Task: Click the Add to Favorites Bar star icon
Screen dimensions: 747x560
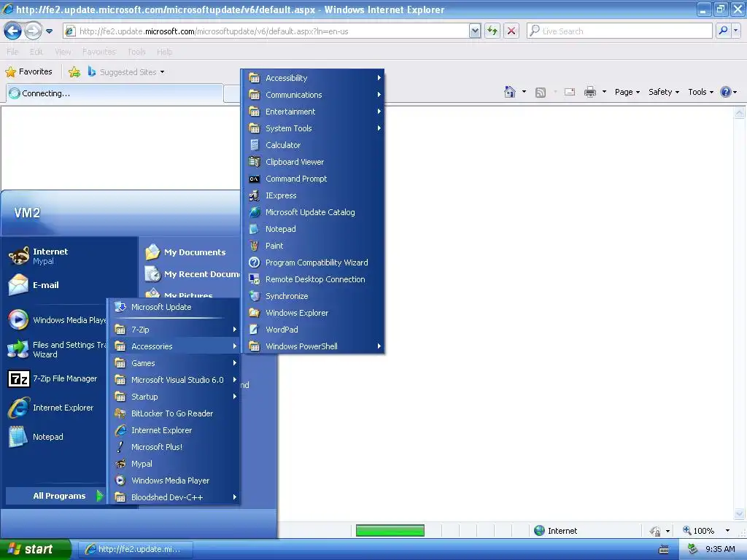Action: pos(74,72)
